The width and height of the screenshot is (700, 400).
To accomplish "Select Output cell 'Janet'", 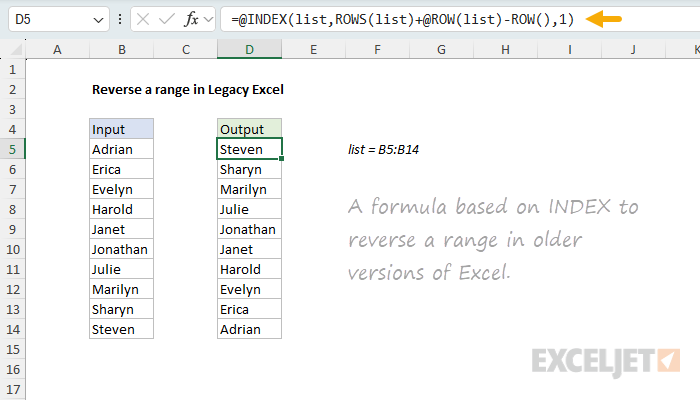I will tap(250, 249).
